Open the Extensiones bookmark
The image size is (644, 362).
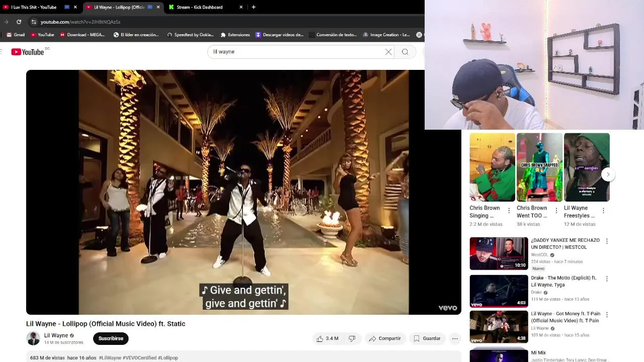(235, 35)
